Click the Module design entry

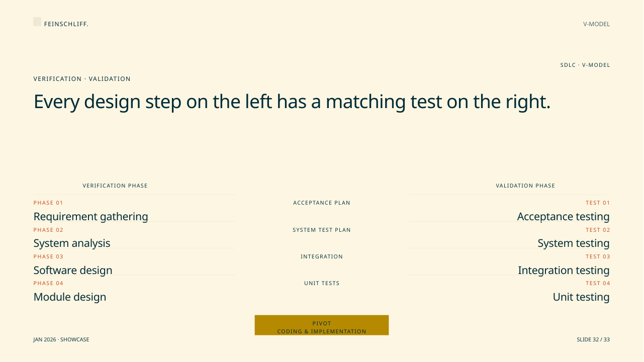[70, 297]
